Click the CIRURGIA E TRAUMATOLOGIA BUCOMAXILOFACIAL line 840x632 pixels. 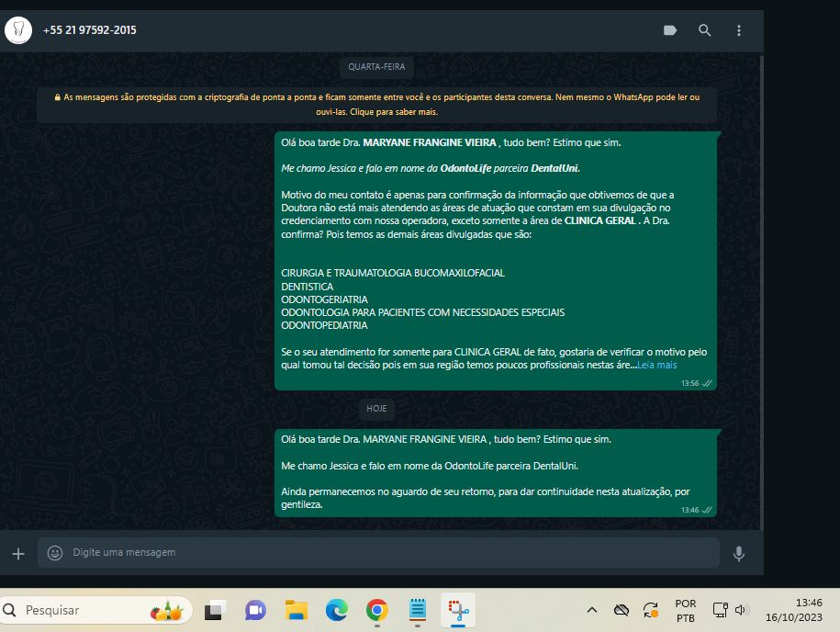(393, 273)
